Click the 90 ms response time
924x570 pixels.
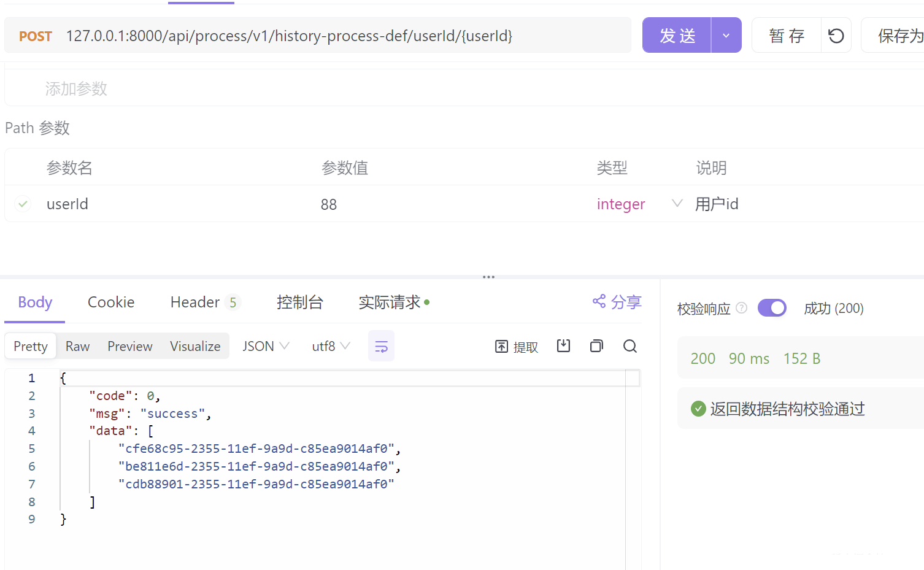pos(749,358)
